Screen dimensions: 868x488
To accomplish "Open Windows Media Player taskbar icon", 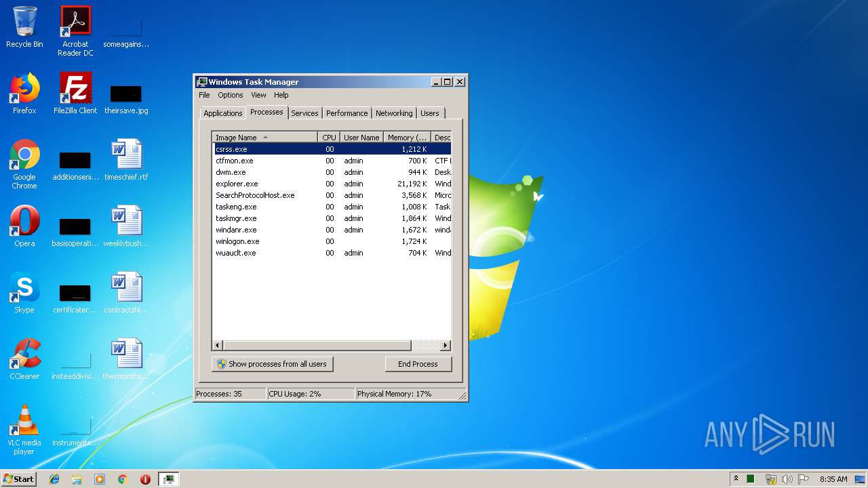I will 100,479.
